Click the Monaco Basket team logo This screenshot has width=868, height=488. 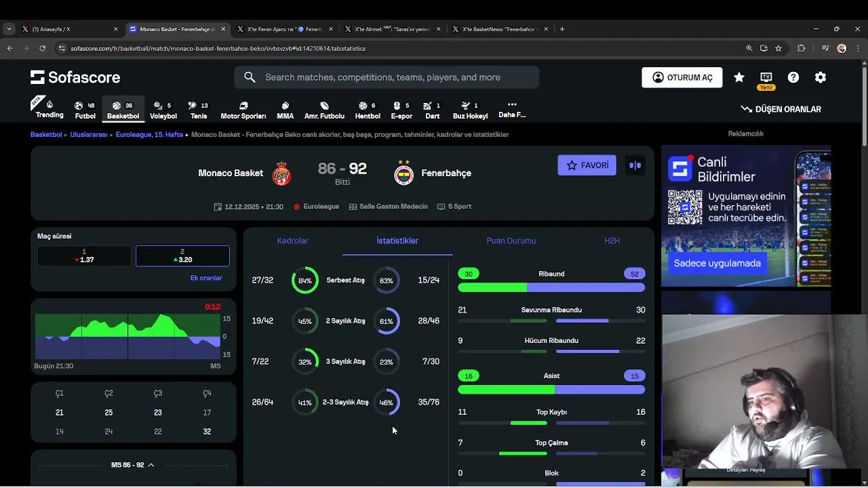tap(281, 174)
